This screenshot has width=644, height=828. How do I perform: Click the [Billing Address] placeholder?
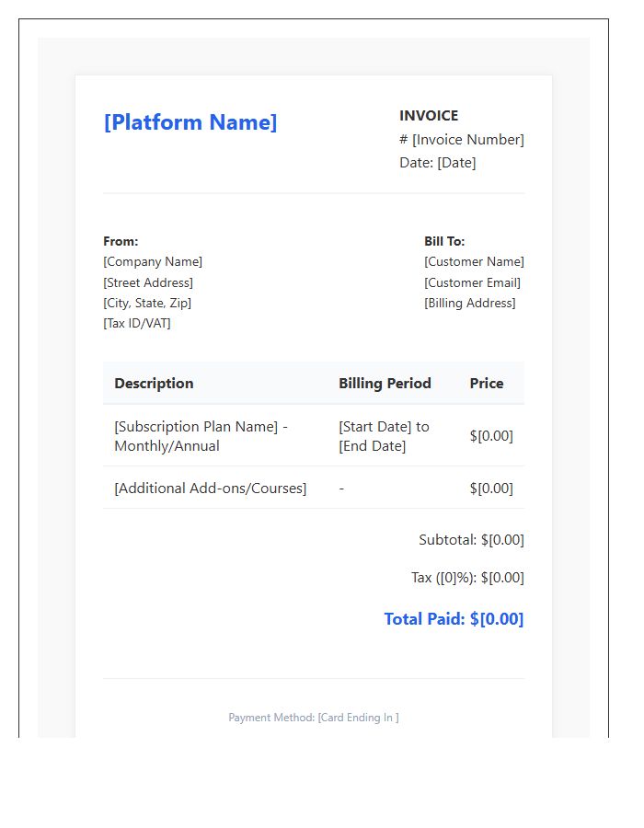[x=470, y=303]
